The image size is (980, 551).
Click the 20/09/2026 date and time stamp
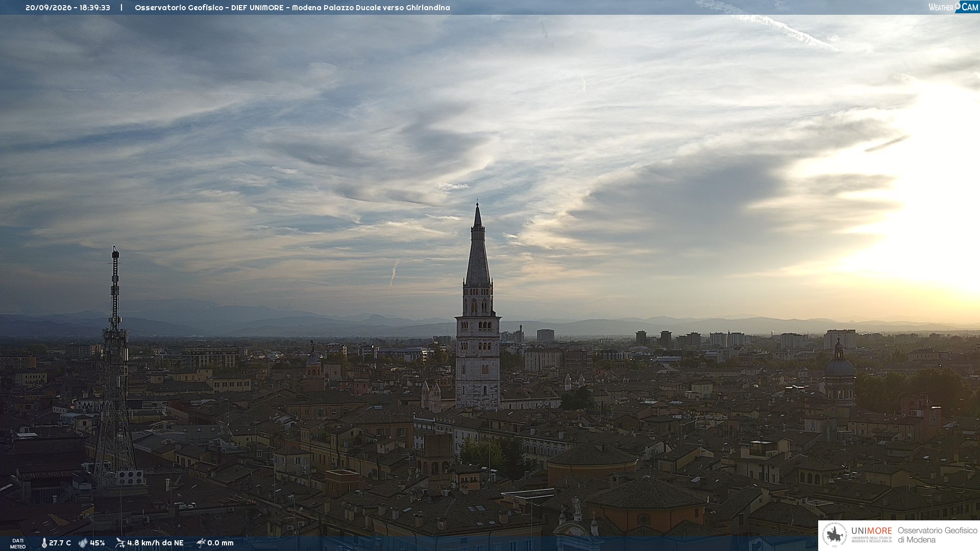(68, 8)
